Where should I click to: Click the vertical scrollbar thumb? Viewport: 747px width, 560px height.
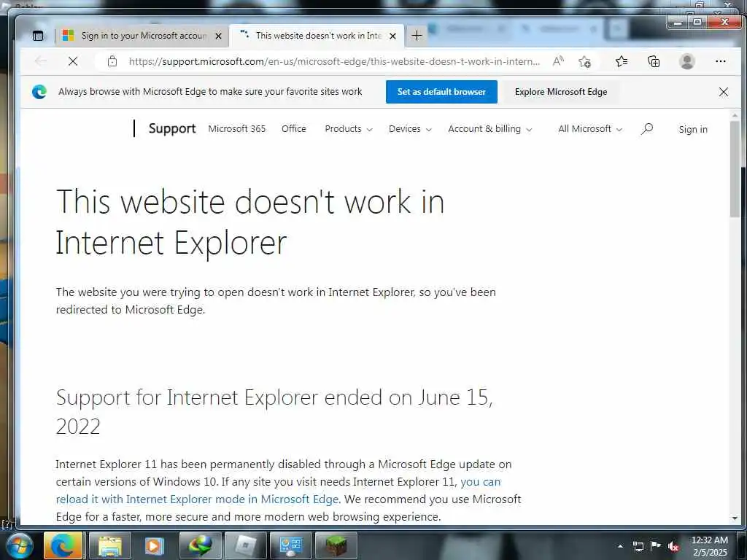[x=734, y=169]
